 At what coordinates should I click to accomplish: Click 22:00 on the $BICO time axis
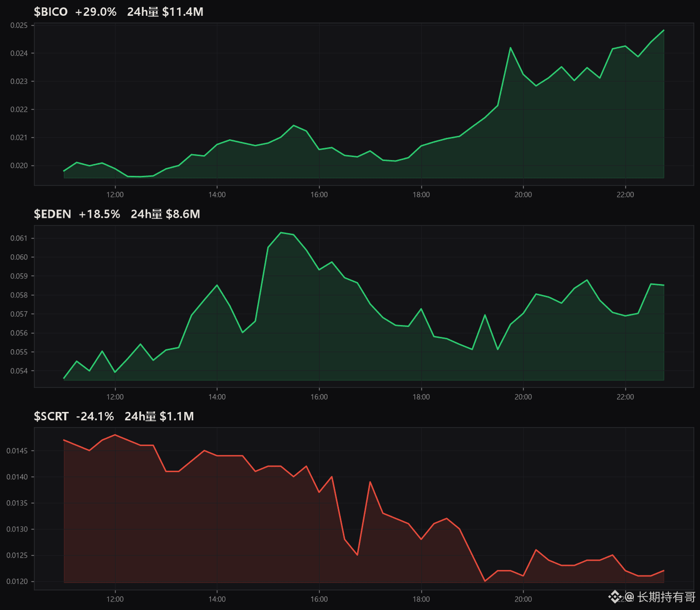tap(625, 195)
